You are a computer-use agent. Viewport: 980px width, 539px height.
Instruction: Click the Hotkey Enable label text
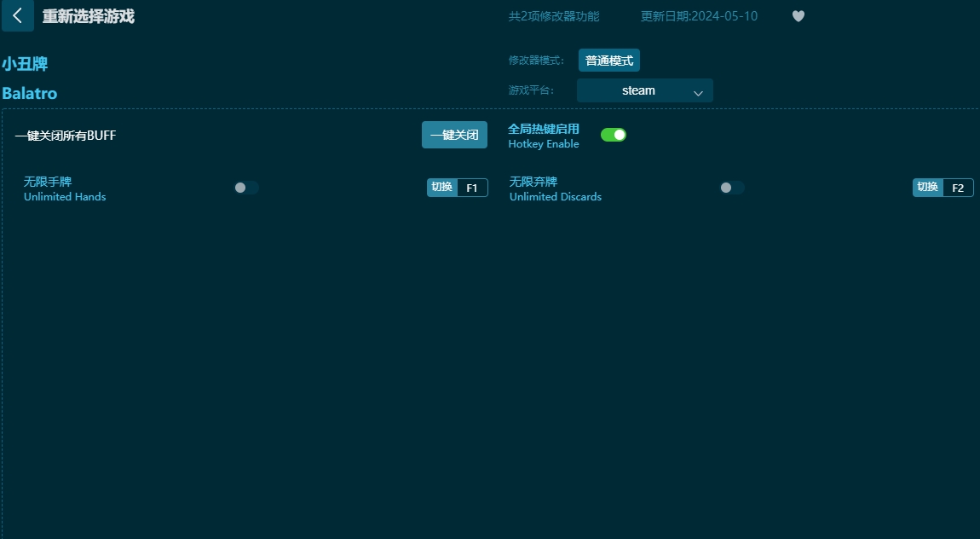[543, 144]
